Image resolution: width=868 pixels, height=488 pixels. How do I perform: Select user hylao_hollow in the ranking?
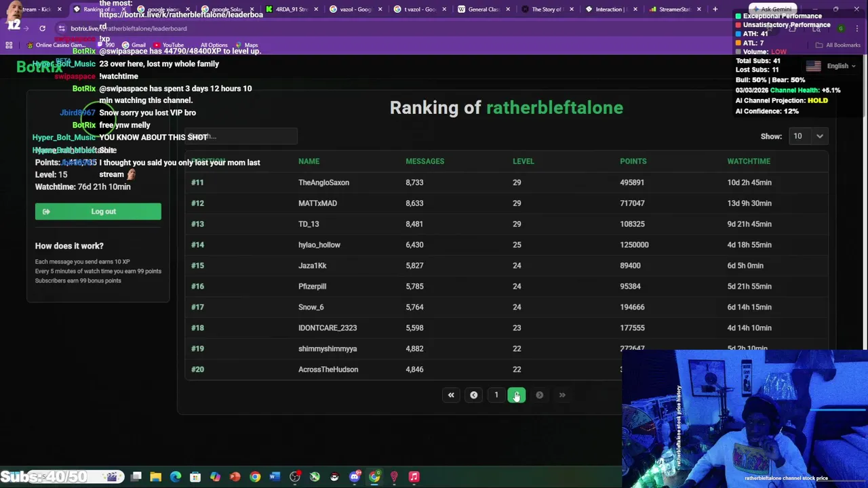pos(319,245)
